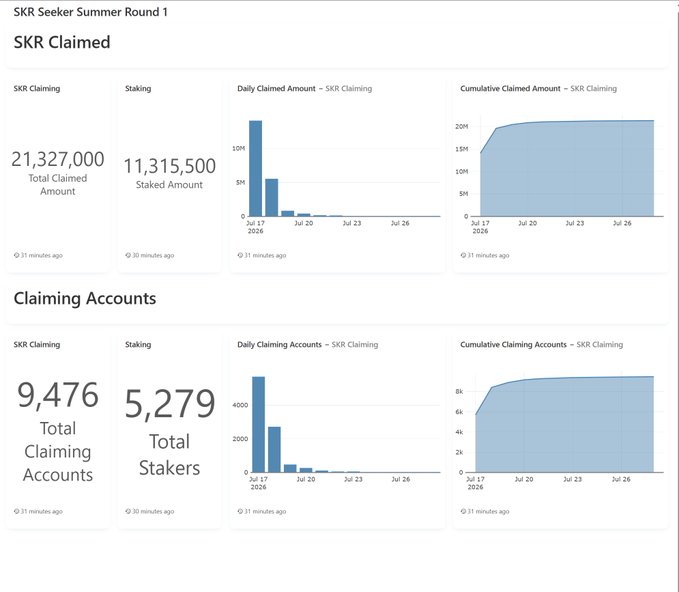This screenshot has width=679, height=592.
Task: Click the 'Total Claiming Accounts' label
Action: point(58,452)
